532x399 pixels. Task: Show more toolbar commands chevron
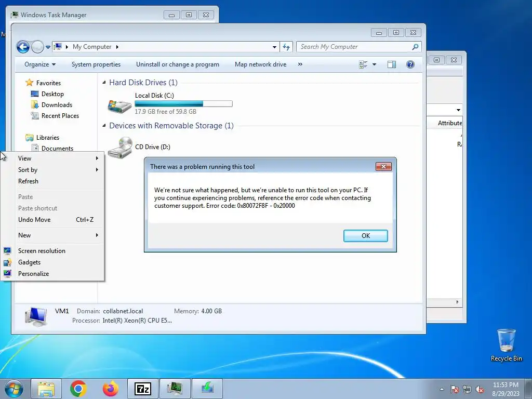(300, 64)
